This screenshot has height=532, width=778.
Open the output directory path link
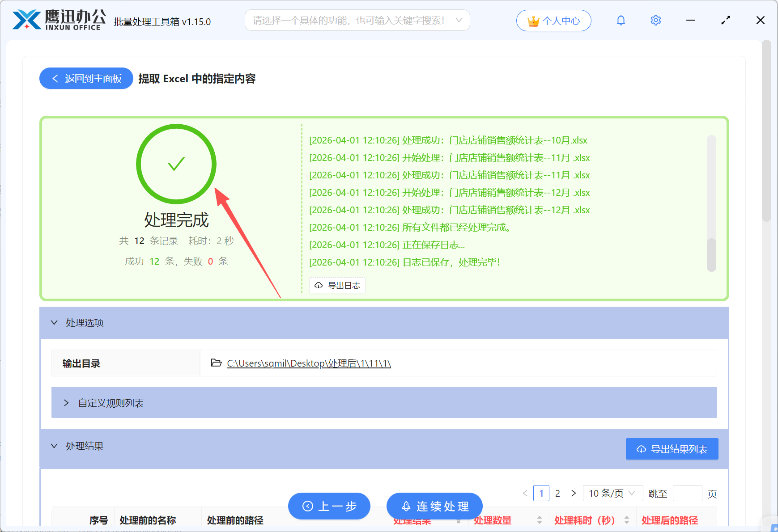tap(309, 363)
